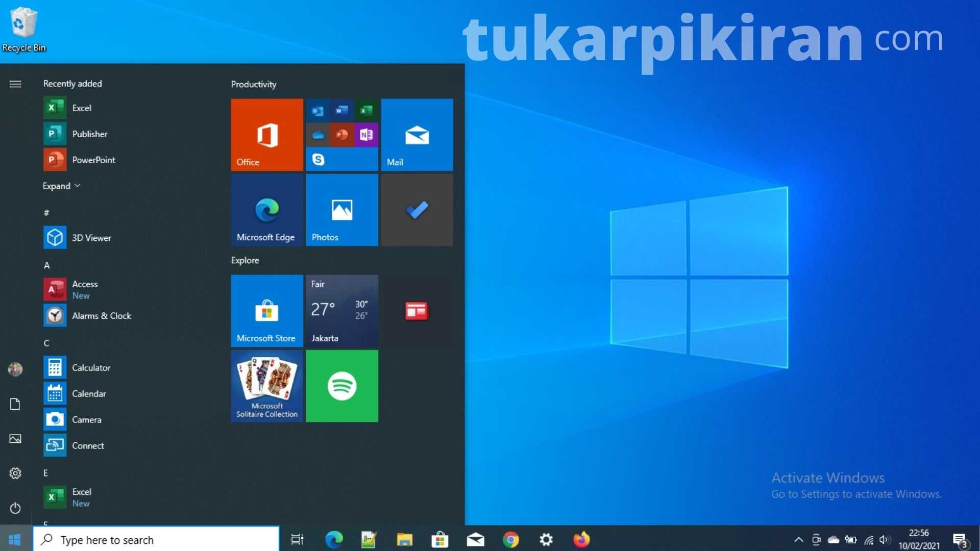Viewport: 980px width, 551px height.
Task: Open Mail from the taskbar
Action: tap(475, 539)
